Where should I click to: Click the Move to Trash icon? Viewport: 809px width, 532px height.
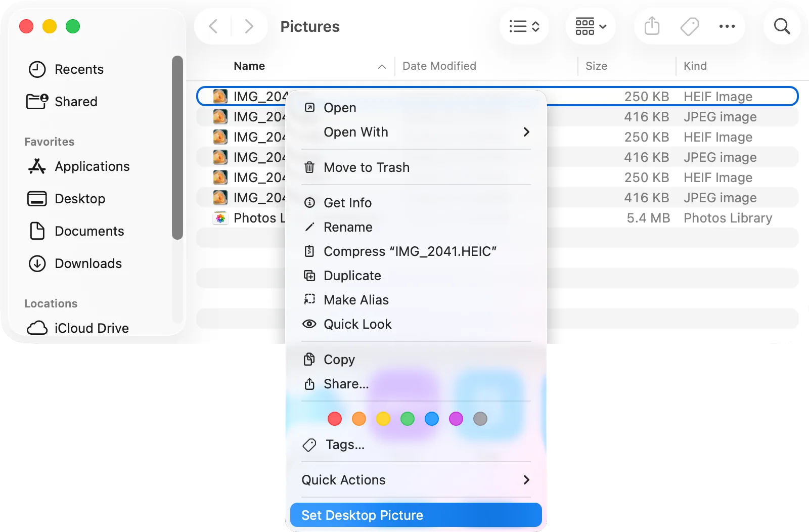tap(309, 167)
